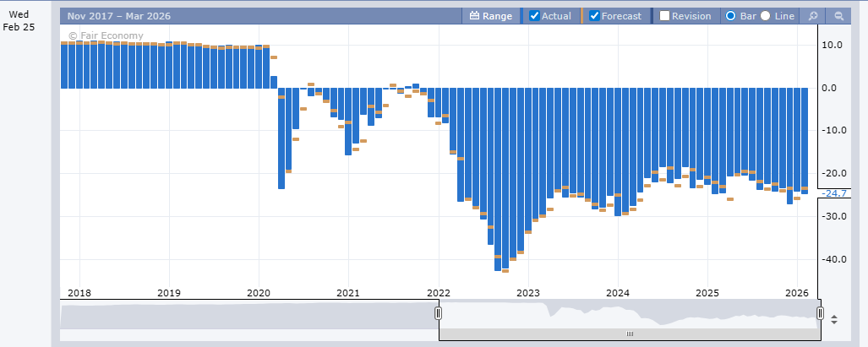The width and height of the screenshot is (868, 347).
Task: Click the zoom out magnifier icon
Action: click(838, 16)
